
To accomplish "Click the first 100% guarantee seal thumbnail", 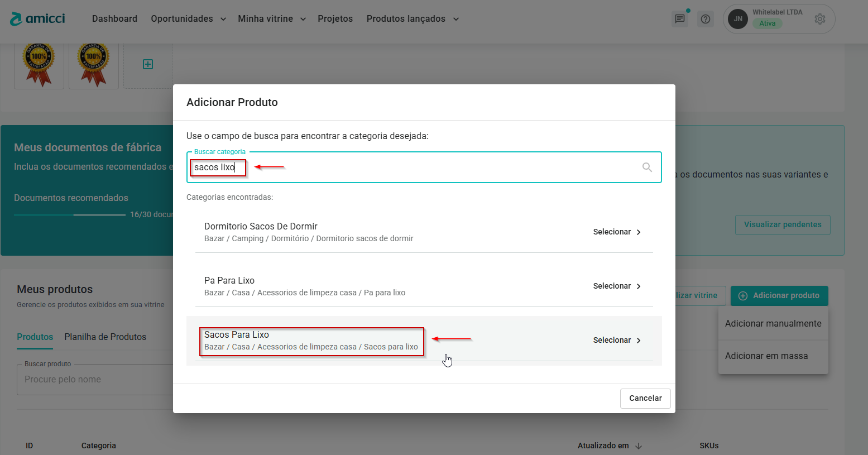I will (x=39, y=65).
